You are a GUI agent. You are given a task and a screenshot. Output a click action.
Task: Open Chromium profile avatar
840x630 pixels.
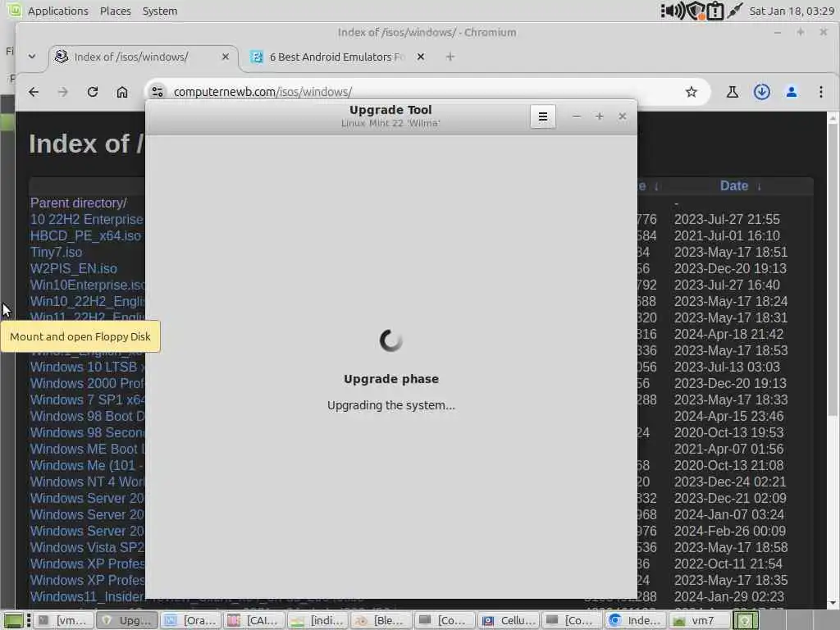coord(792,92)
